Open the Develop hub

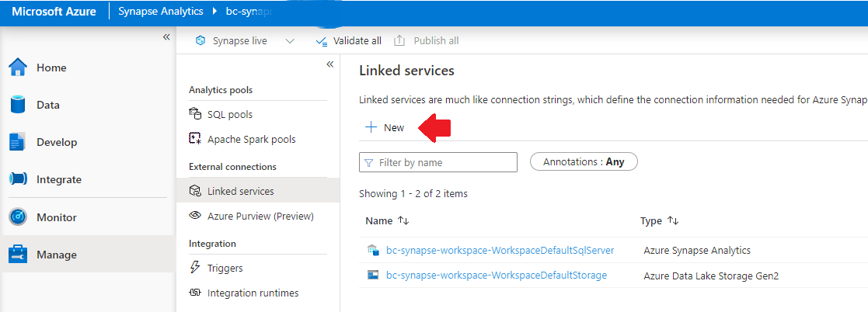point(87,142)
